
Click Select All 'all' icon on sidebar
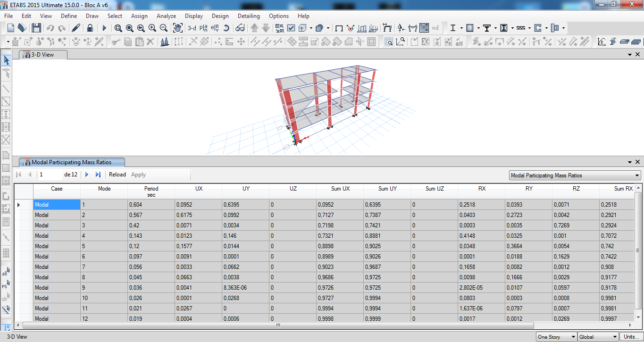coord(6,272)
